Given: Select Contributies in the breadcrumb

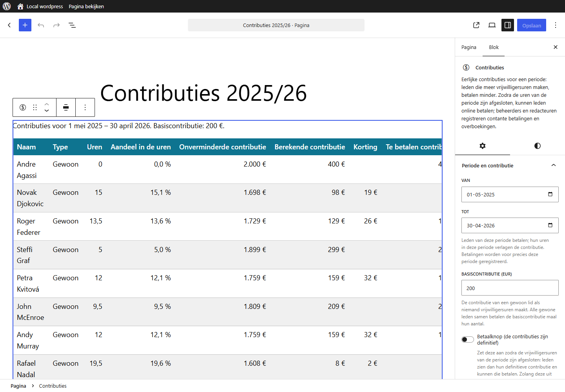Looking at the screenshot, I should pyautogui.click(x=53, y=386).
